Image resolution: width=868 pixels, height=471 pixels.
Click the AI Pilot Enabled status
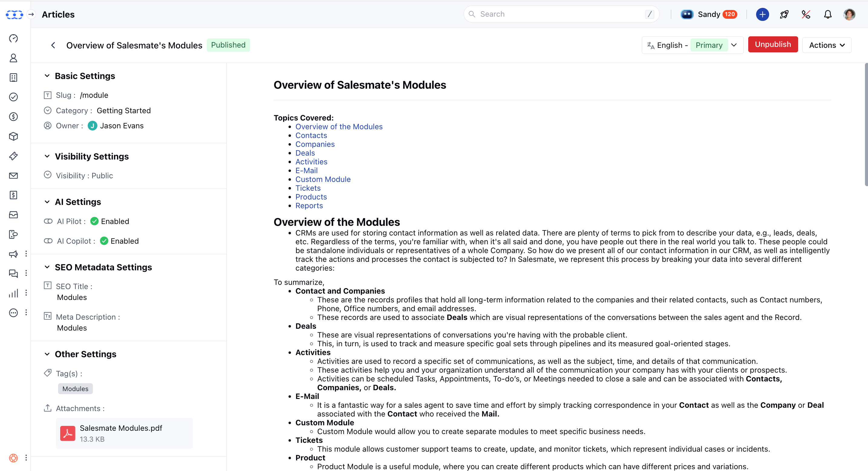tap(110, 221)
